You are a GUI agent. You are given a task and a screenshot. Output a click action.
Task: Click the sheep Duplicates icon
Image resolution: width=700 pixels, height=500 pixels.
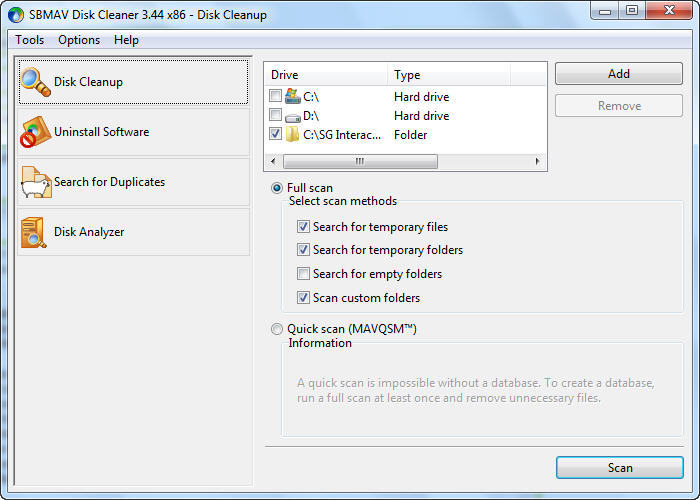[x=36, y=182]
